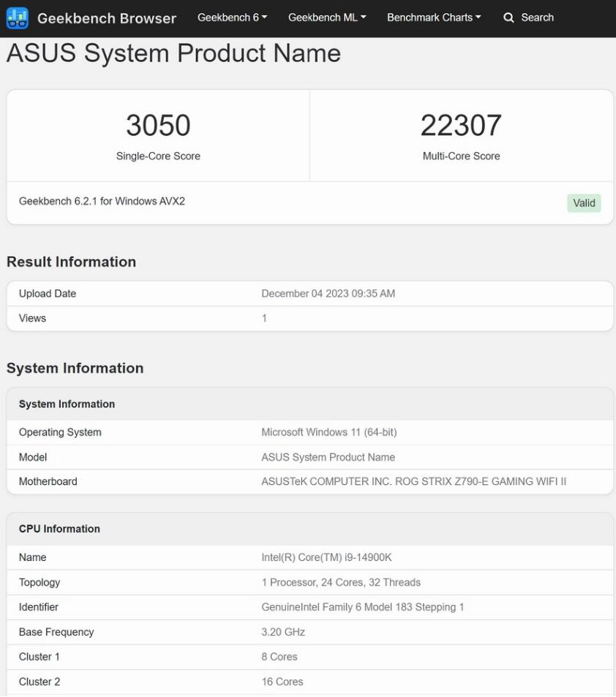Select Intel(R) Core(TM) i9-14900K value
The image size is (616, 697).
[326, 557]
